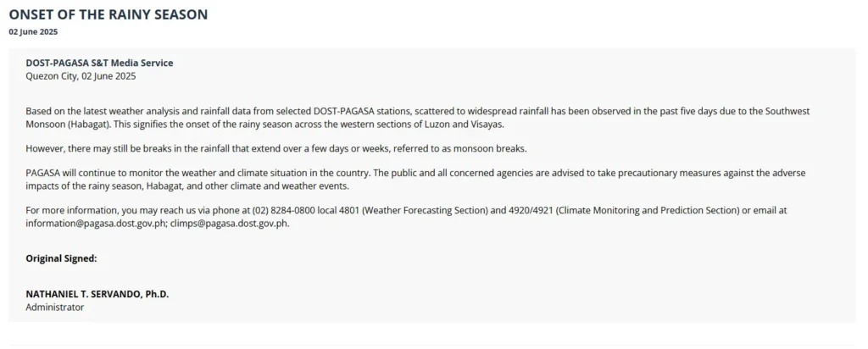Viewport: 868px width, 349px height.
Task: Click the paragraph starting 'PAGASA will continue to monitor'
Action: (x=415, y=180)
